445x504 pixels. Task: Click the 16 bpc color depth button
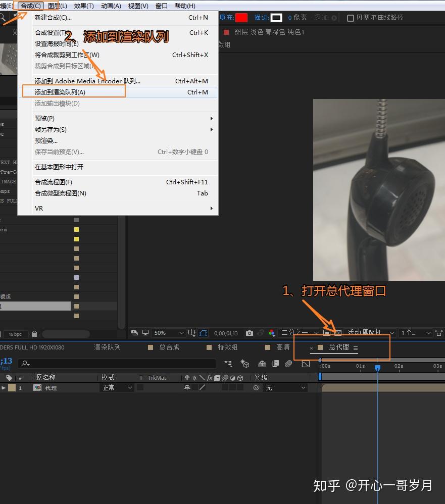15,334
